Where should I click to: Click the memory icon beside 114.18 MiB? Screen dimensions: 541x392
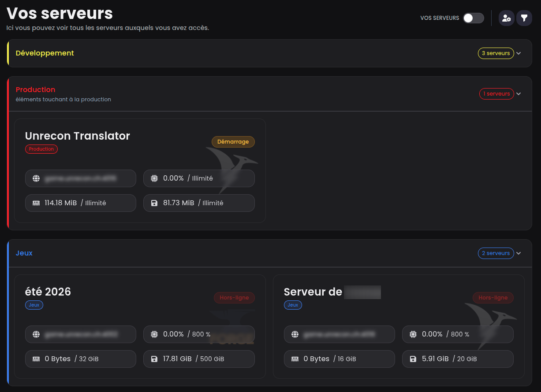(x=36, y=203)
